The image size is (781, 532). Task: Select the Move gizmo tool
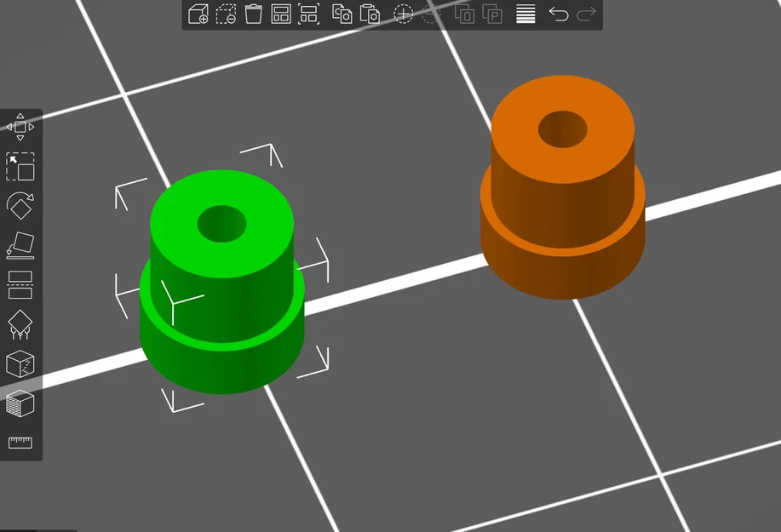point(20,127)
